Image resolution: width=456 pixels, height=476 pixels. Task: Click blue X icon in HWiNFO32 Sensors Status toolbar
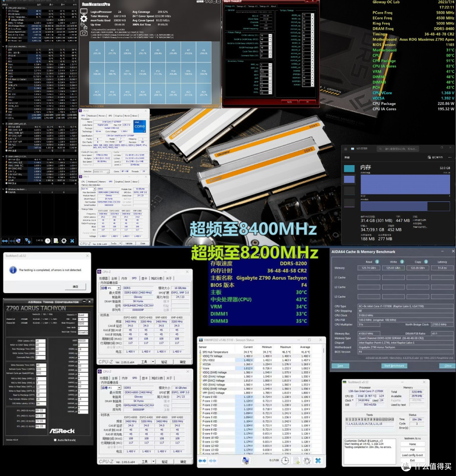tap(318, 460)
